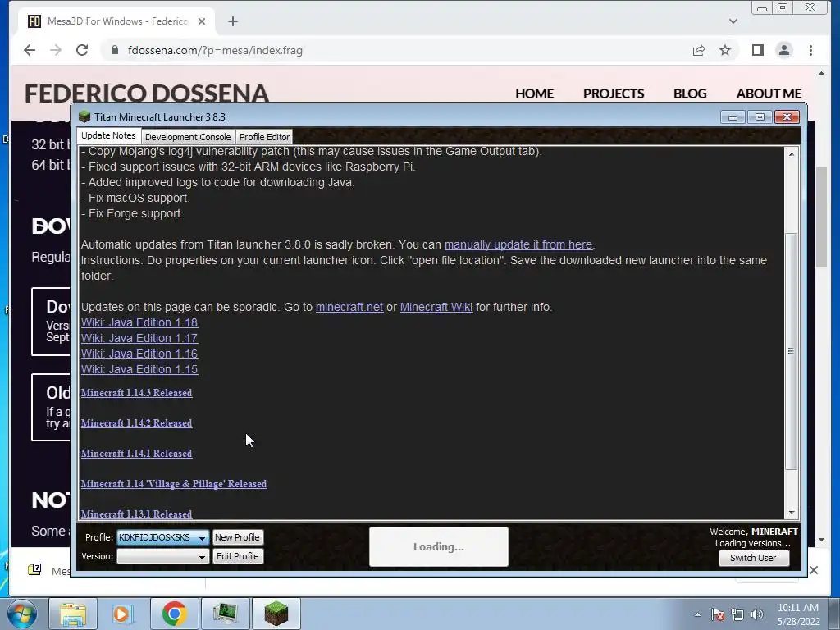The height and width of the screenshot is (630, 840).
Task: Maximize Titan Minecraft Launcher window
Action: point(760,116)
